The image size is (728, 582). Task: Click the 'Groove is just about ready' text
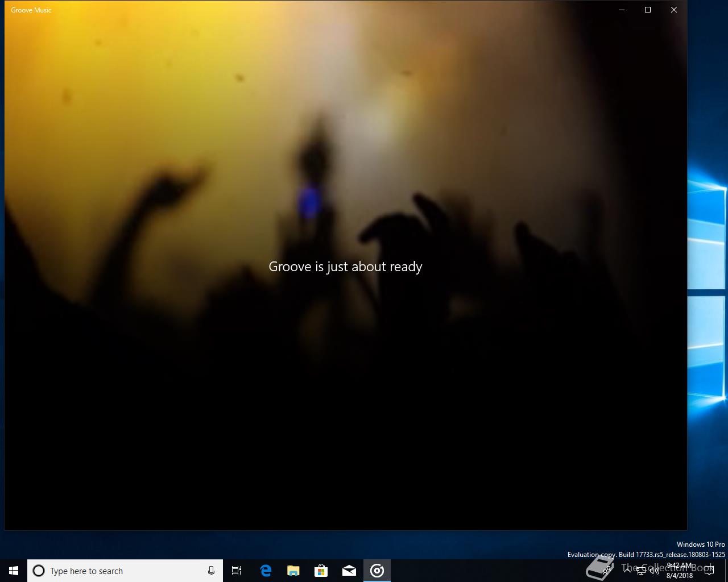(345, 267)
